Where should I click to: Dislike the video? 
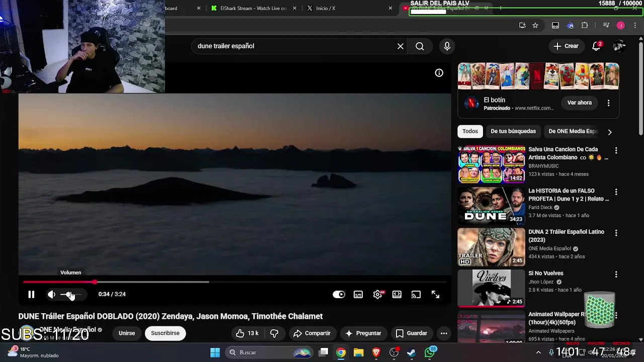point(274,333)
